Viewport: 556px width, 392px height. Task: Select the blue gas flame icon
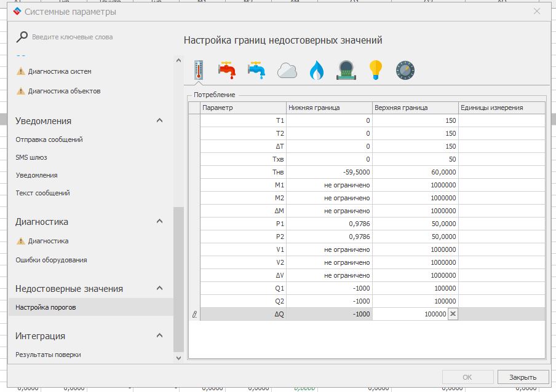(316, 71)
